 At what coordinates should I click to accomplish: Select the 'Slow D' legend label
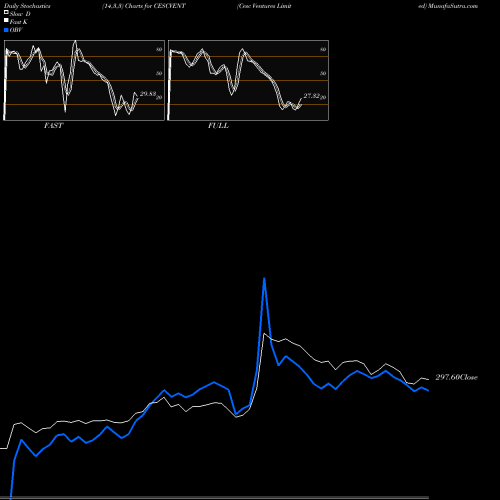[20, 14]
